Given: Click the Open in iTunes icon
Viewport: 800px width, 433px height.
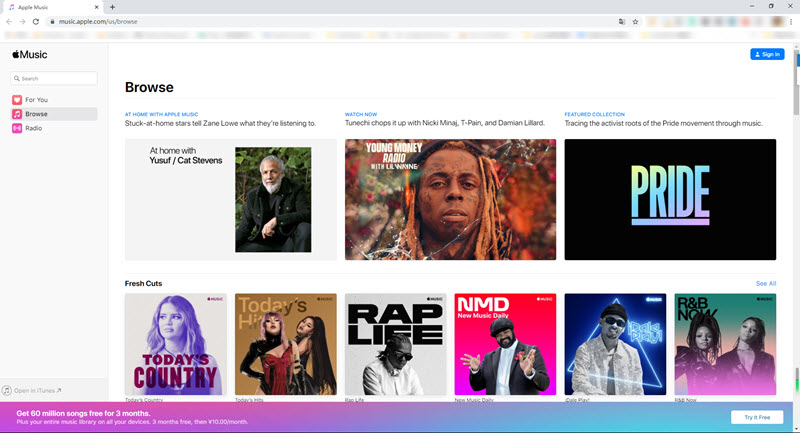Looking at the screenshot, I should click(7, 391).
